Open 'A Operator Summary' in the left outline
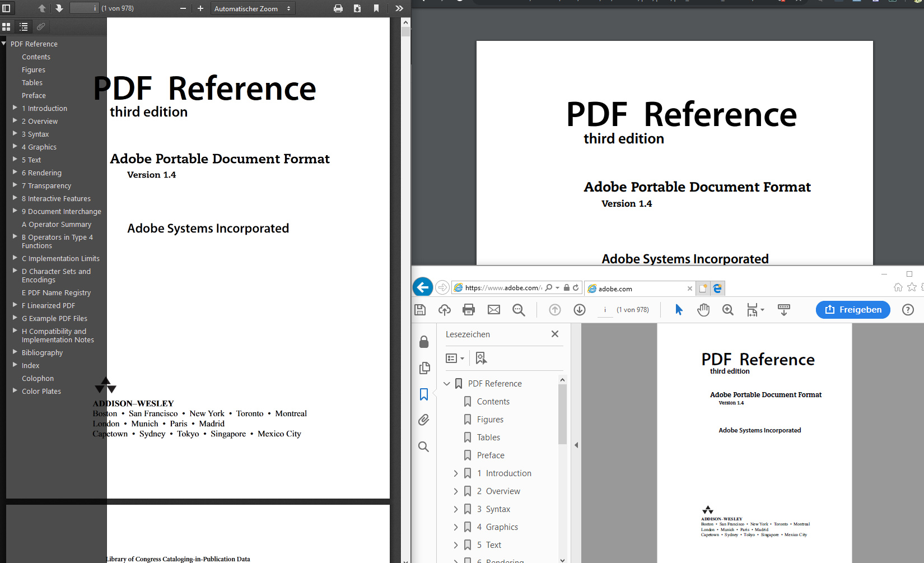The image size is (924, 563). click(57, 225)
